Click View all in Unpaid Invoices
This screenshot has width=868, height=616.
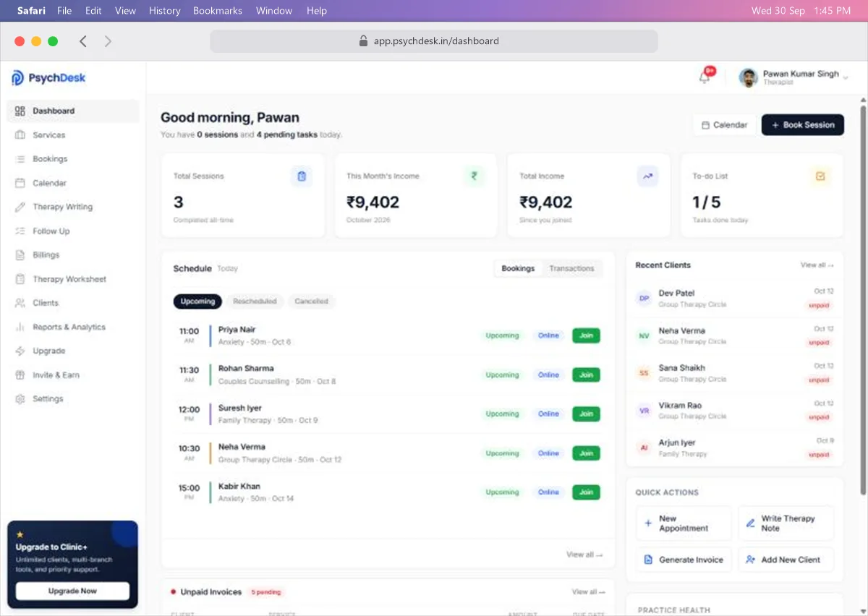[x=588, y=591]
